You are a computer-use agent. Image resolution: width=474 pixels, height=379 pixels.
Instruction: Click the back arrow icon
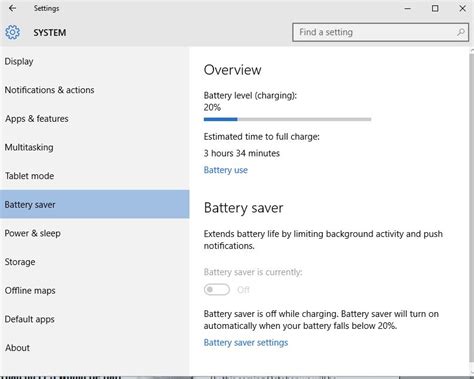click(12, 8)
